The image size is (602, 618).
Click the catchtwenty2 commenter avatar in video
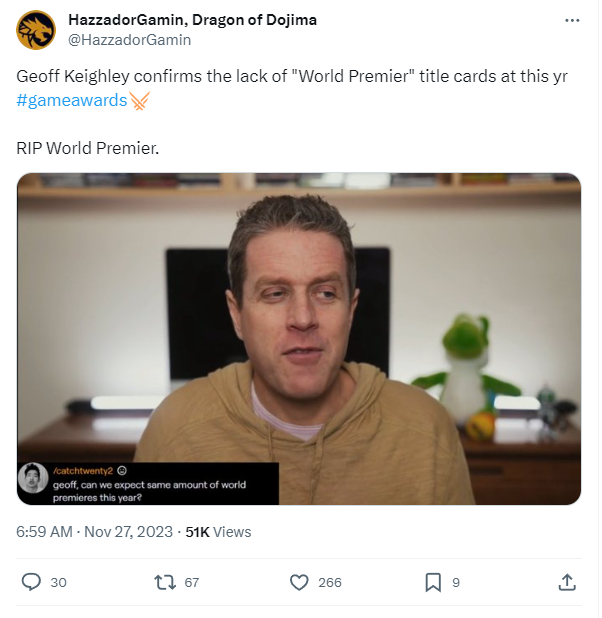pos(34,478)
